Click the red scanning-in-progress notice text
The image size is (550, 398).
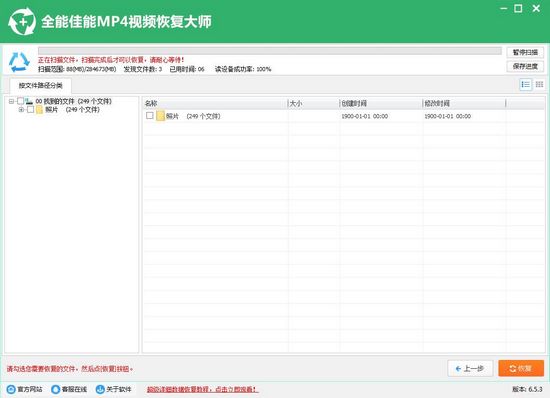[x=111, y=60]
